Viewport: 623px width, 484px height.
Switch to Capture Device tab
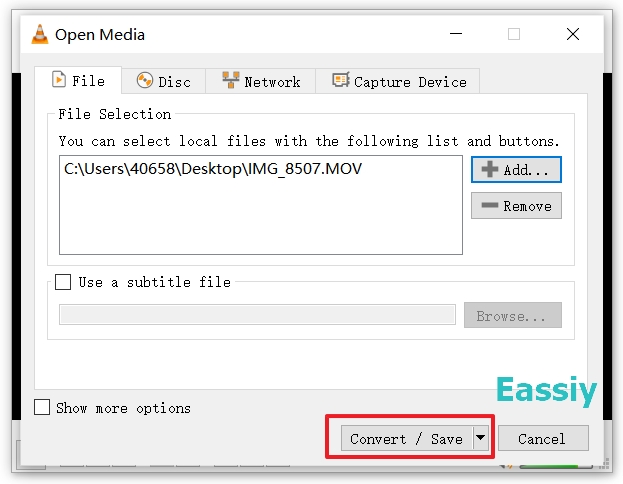tap(398, 81)
